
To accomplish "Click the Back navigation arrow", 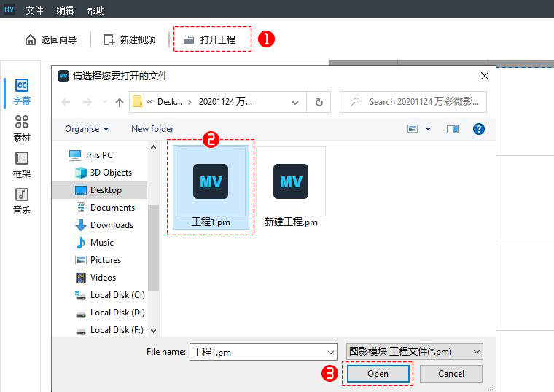I will click(66, 103).
